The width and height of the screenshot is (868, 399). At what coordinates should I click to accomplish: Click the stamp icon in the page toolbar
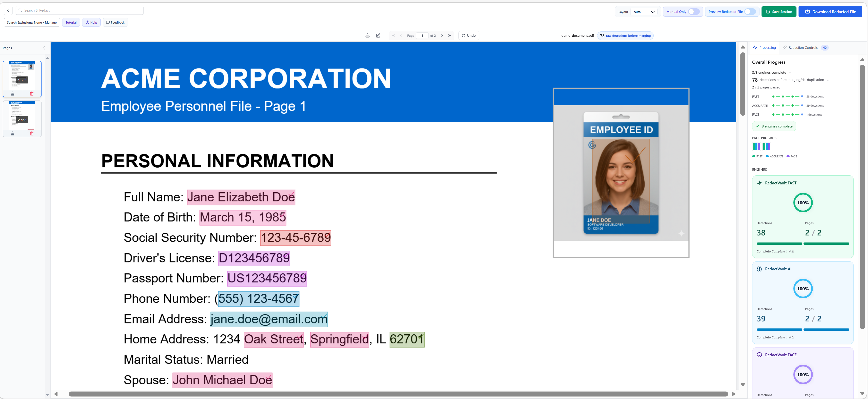[367, 35]
